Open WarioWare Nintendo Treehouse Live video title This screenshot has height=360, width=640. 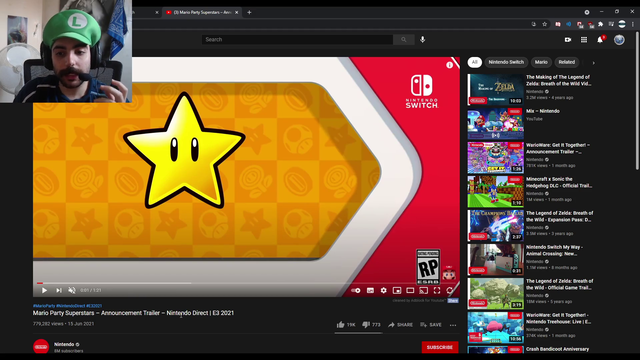(558, 318)
